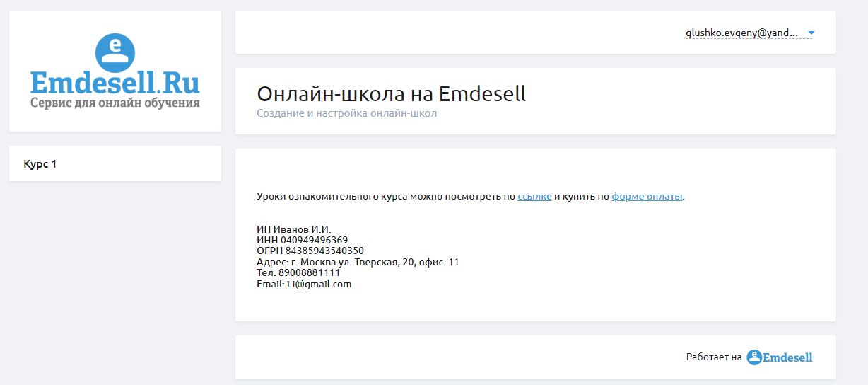
Task: Click the Онлайн-школа на Emdesell heading
Action: pyautogui.click(x=391, y=94)
